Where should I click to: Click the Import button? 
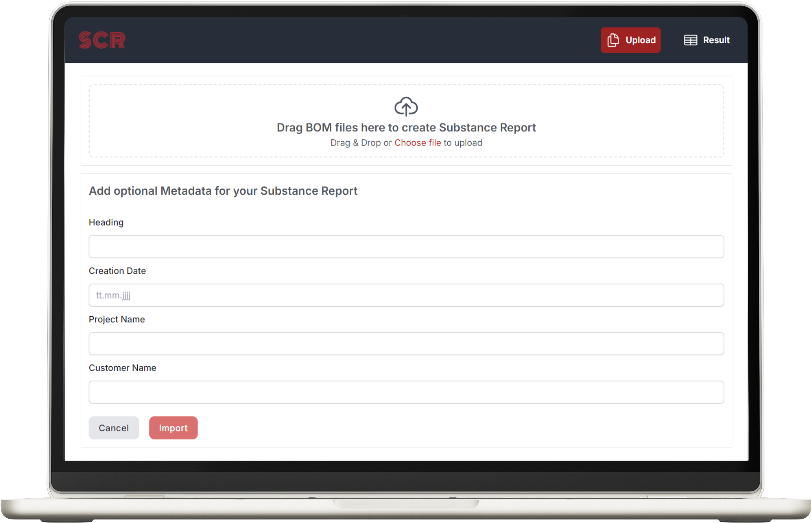click(x=173, y=428)
